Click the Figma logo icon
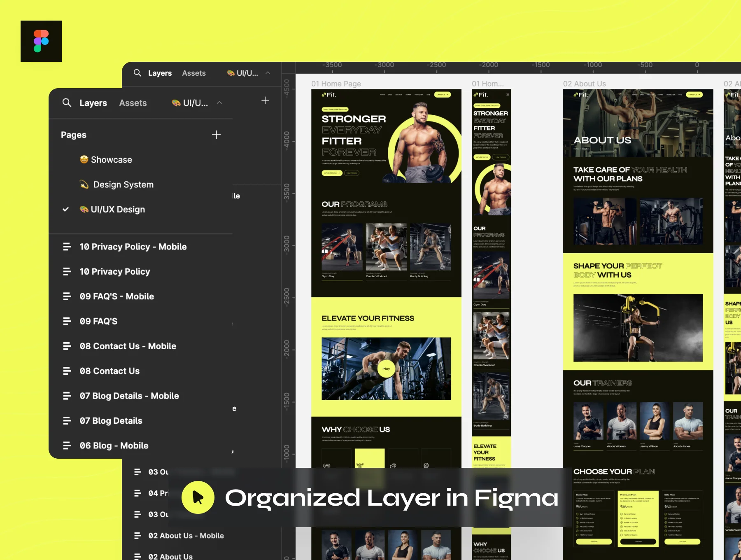 [x=41, y=41]
